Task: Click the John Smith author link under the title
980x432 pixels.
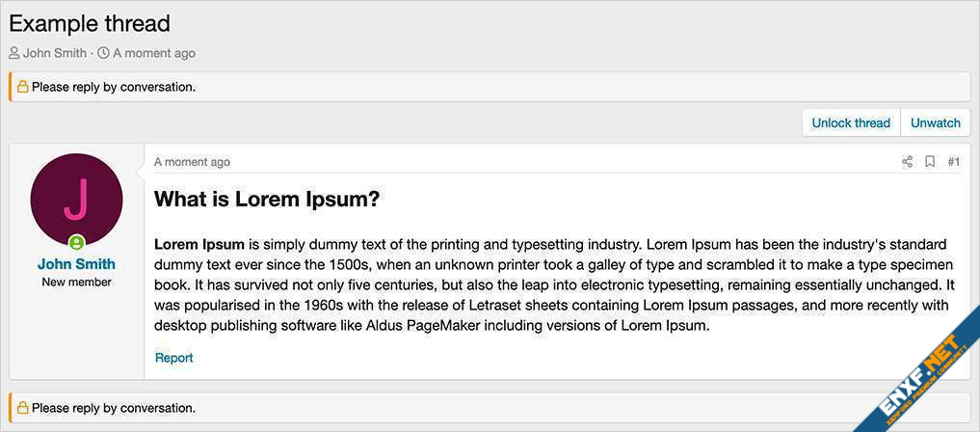Action: point(55,53)
